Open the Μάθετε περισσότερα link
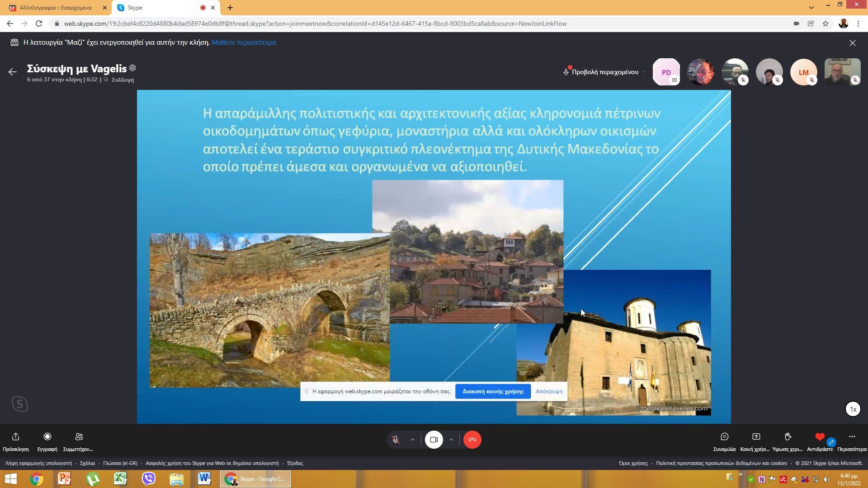Screen dimensions: 868x488 coord(244,42)
